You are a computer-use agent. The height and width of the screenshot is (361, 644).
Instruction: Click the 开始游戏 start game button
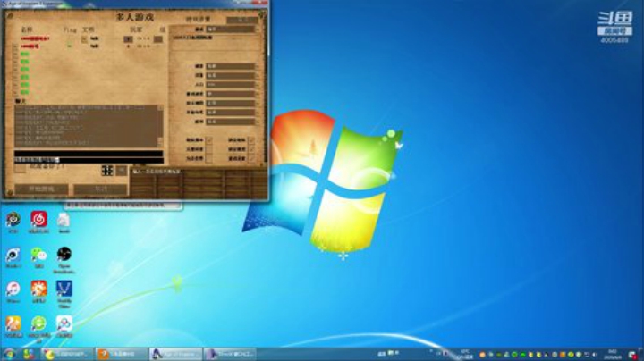[x=42, y=189]
